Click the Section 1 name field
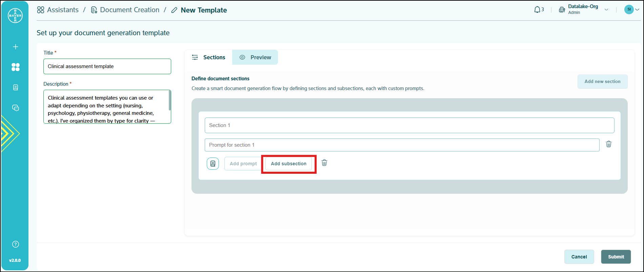644x272 pixels. tap(409, 125)
